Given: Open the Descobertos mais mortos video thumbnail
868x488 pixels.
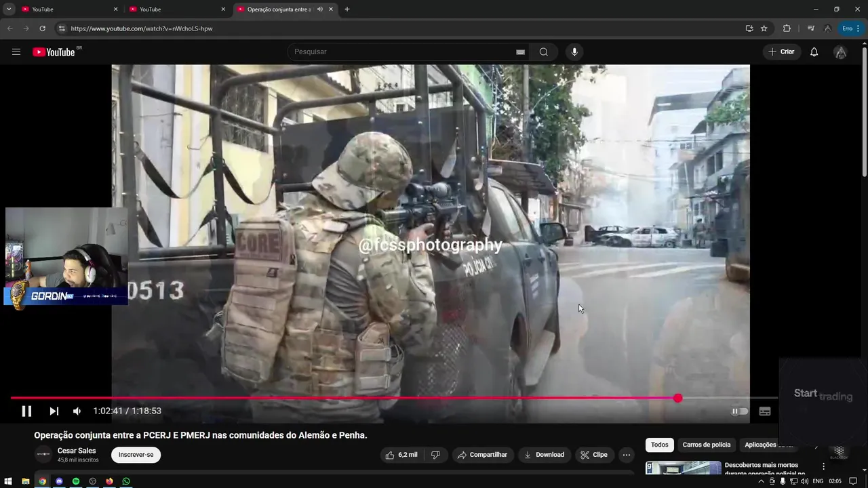Looking at the screenshot, I should [684, 468].
